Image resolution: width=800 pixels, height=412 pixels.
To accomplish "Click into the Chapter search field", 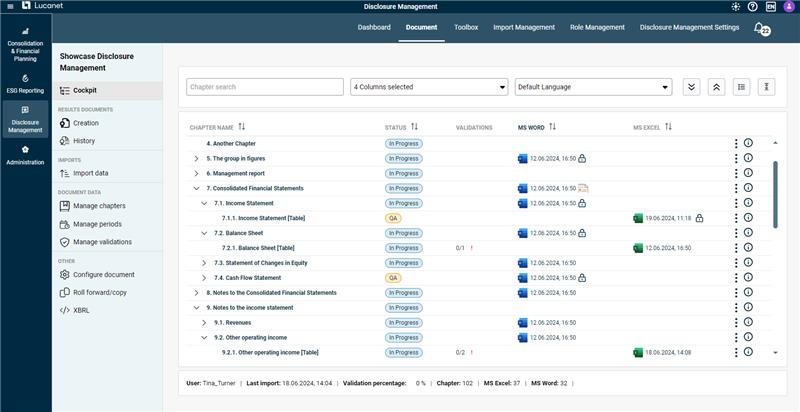I will (x=264, y=87).
